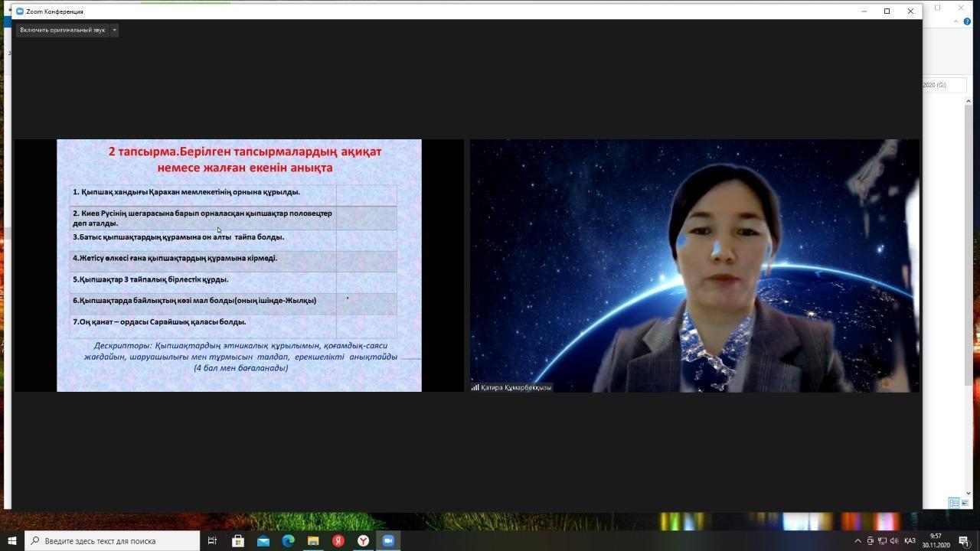This screenshot has height=551, width=980.
Task: Open the Mail app in taskbar
Action: coord(263,540)
